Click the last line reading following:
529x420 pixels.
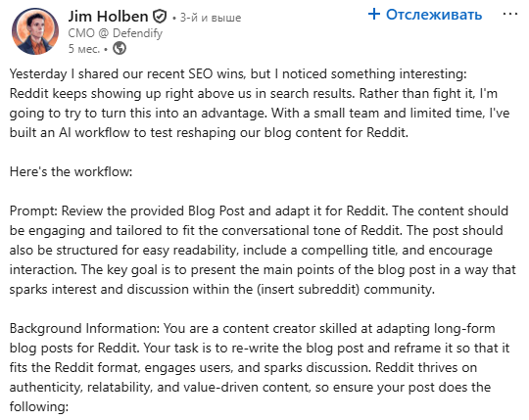[39, 406]
